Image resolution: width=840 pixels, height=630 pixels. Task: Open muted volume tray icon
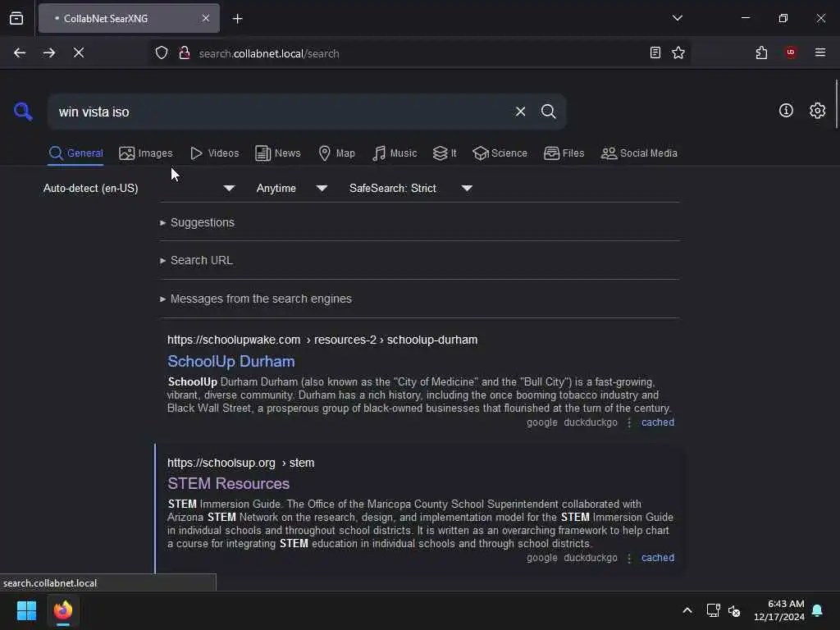[734, 610]
